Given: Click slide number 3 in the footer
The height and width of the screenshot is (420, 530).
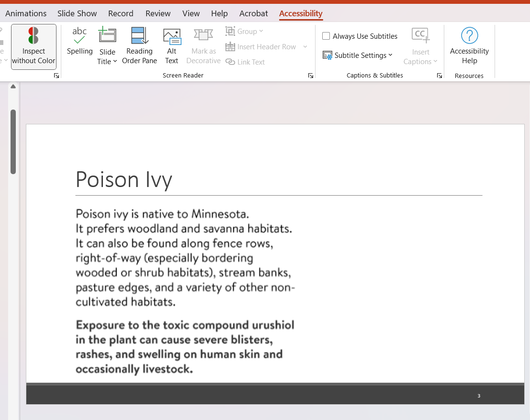Looking at the screenshot, I should point(479,396).
